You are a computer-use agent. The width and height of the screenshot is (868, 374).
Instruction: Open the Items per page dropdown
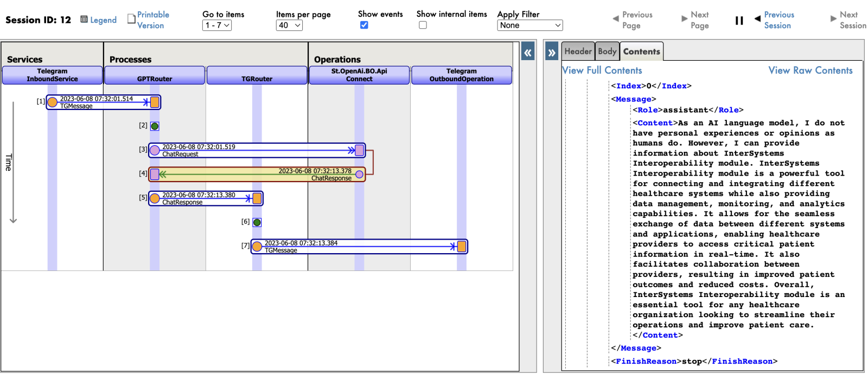[289, 25]
